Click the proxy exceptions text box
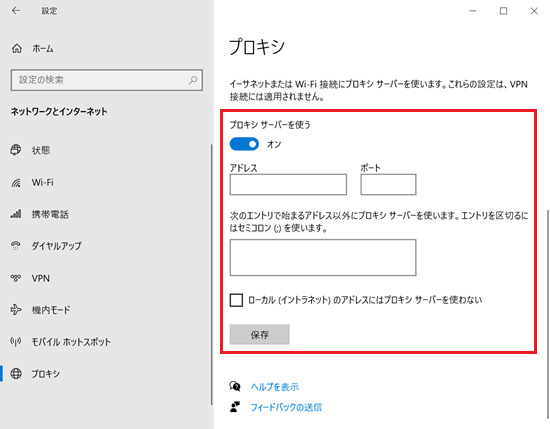The height and width of the screenshot is (429, 550). [323, 257]
